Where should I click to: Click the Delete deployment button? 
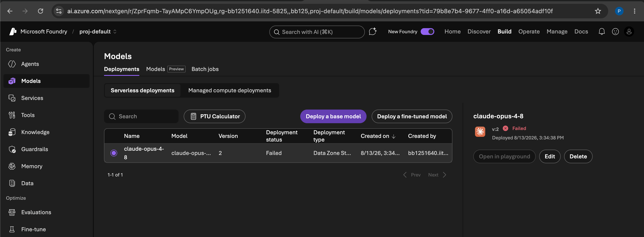(578, 156)
